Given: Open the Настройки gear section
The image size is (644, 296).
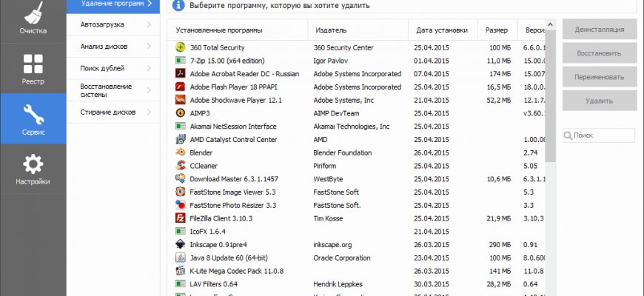Looking at the screenshot, I should click(x=33, y=169).
